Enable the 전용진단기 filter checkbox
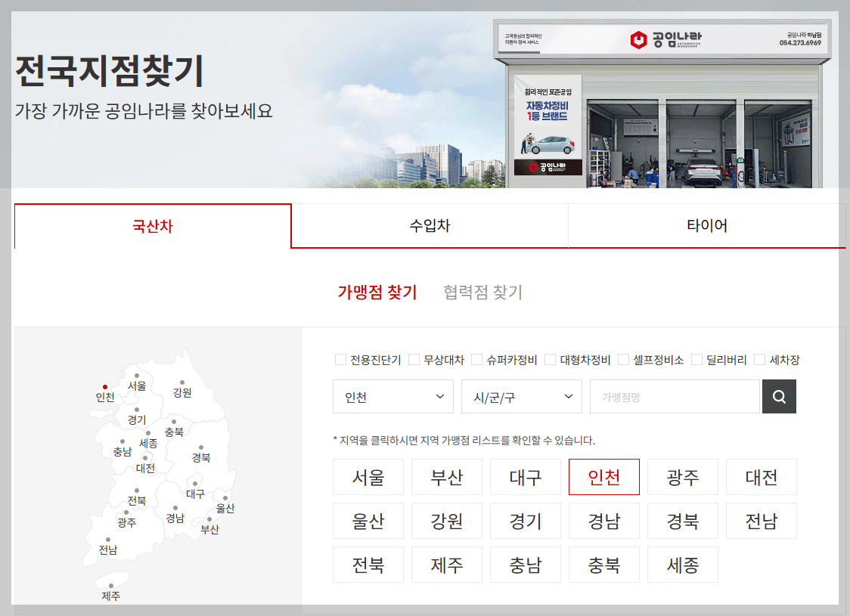 (x=340, y=360)
